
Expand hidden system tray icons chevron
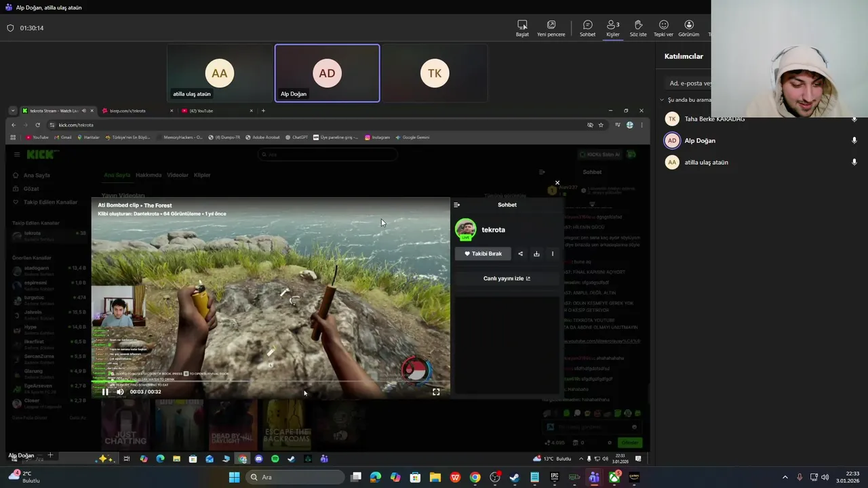tap(786, 477)
